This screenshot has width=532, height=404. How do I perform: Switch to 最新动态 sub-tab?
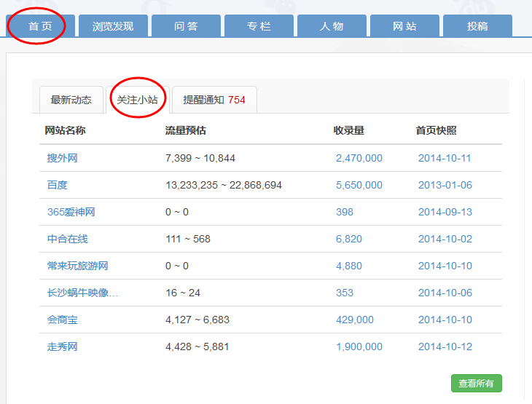[x=71, y=100]
